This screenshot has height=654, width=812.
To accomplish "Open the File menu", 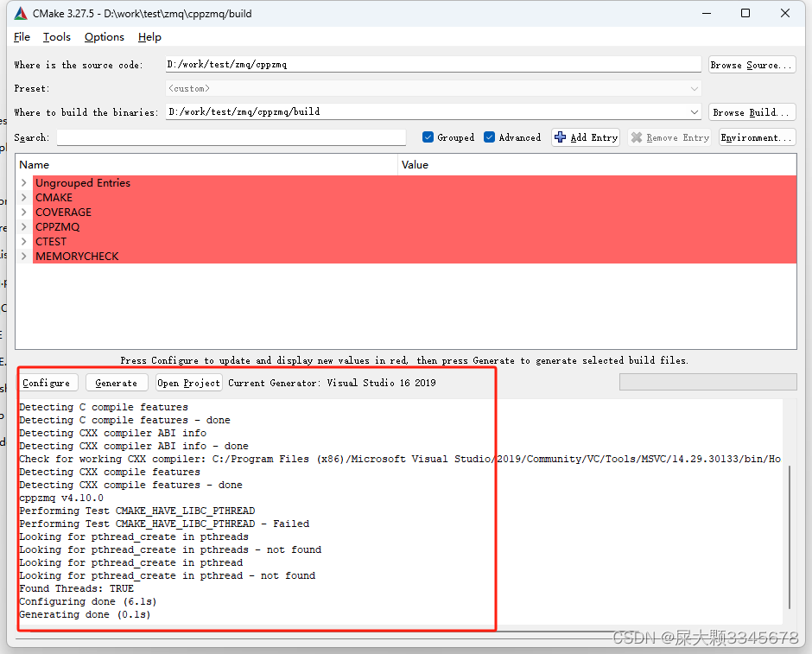I will (x=22, y=37).
